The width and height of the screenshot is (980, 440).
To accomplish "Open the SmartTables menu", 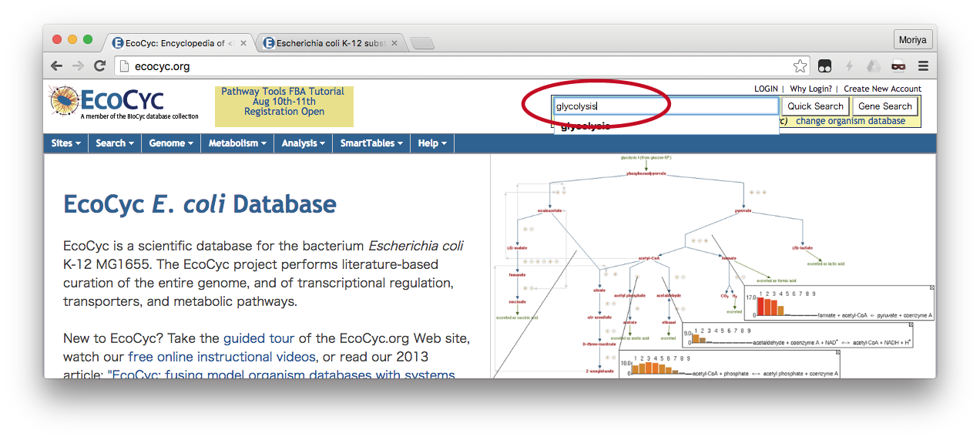I will pos(371,143).
